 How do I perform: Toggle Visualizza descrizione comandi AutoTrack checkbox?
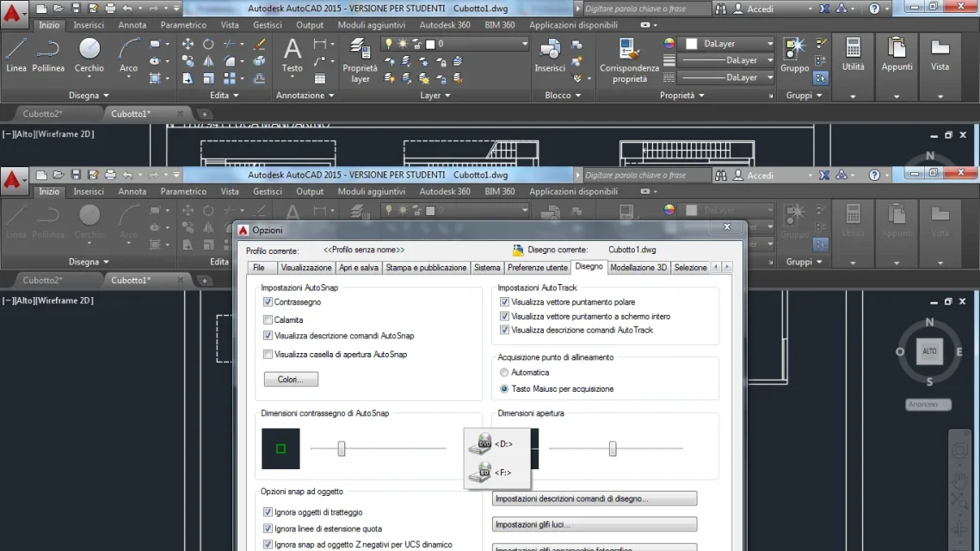[x=504, y=331]
